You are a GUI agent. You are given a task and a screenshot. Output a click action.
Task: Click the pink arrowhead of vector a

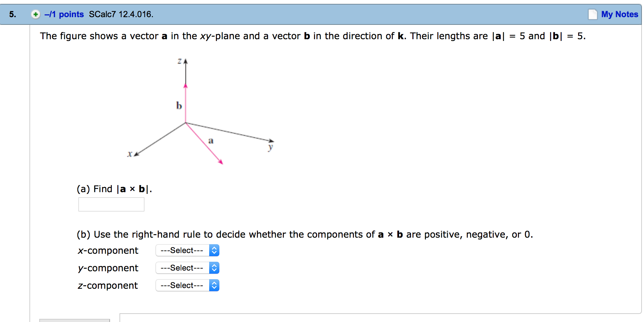point(220,161)
